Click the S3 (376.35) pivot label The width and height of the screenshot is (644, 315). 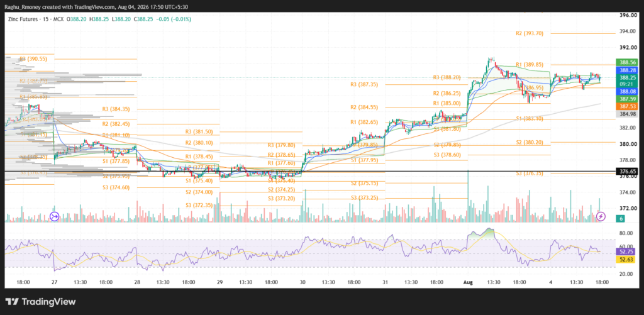point(530,174)
